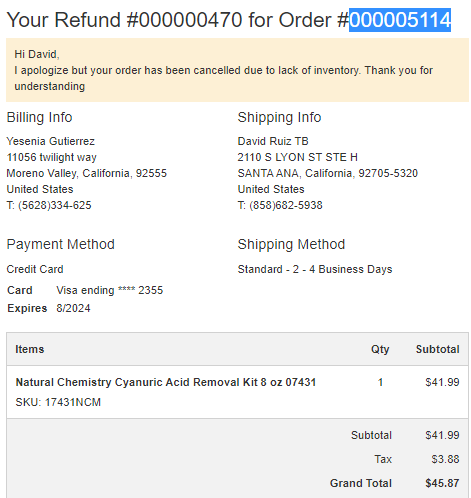Click the Shipping Info heading
This screenshot has width=471, height=498.
click(279, 117)
